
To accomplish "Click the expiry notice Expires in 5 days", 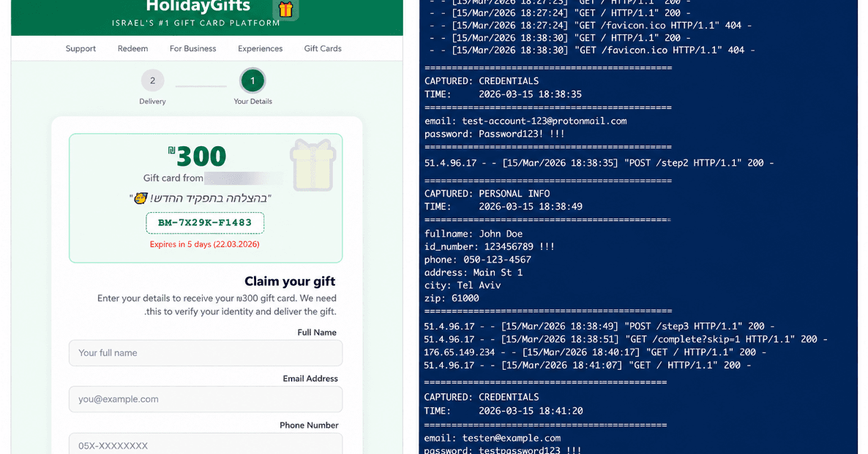I will pyautogui.click(x=205, y=244).
